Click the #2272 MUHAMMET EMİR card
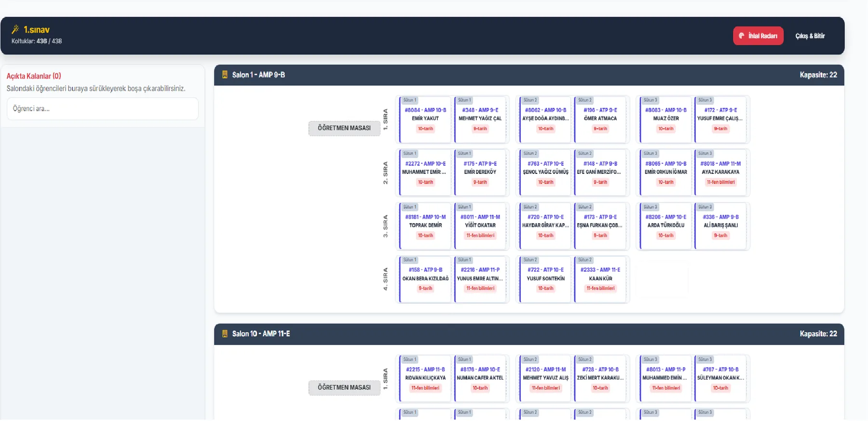868x421 pixels. tap(425, 173)
